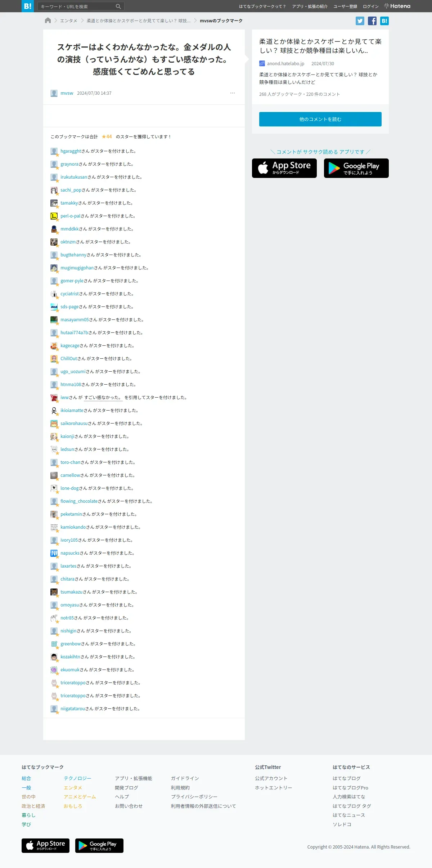This screenshot has height=868, width=432.
Task: Click the Hatena Bookmark B! logo
Action: point(28,6)
